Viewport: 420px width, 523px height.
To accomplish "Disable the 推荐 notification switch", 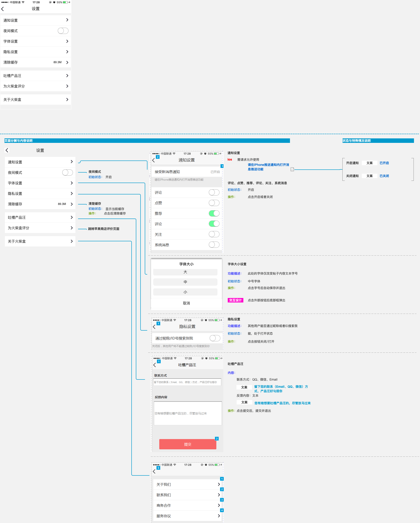I will (x=214, y=213).
